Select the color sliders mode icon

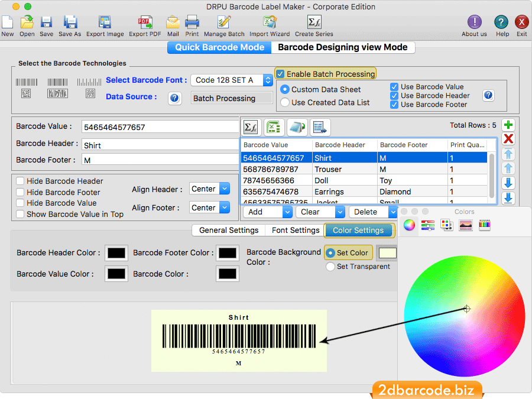pyautogui.click(x=428, y=225)
